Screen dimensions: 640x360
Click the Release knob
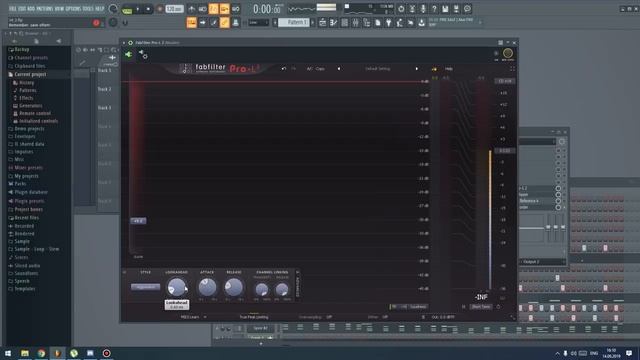point(234,287)
